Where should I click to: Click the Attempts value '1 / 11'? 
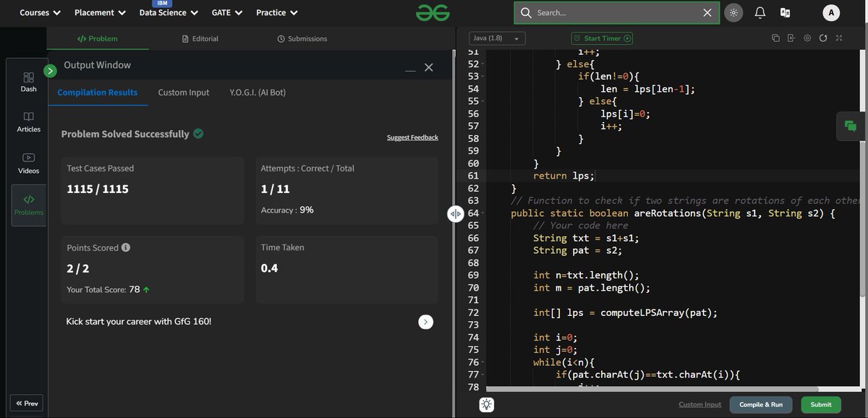276,189
